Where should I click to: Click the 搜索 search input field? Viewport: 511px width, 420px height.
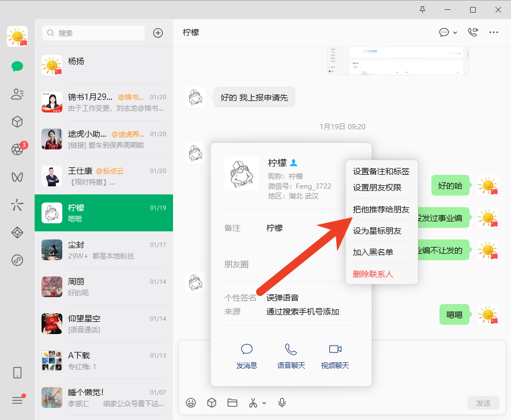92,33
